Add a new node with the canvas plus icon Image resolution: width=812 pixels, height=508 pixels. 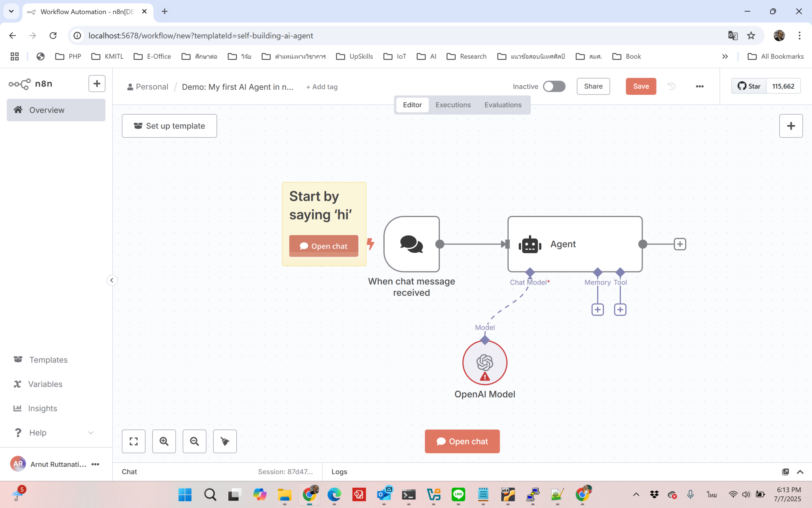[791, 126]
